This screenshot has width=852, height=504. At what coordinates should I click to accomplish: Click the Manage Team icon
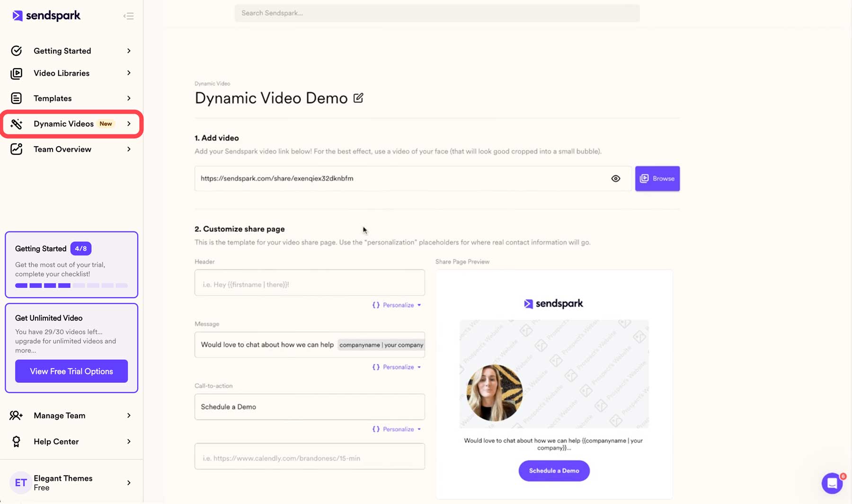17,415
